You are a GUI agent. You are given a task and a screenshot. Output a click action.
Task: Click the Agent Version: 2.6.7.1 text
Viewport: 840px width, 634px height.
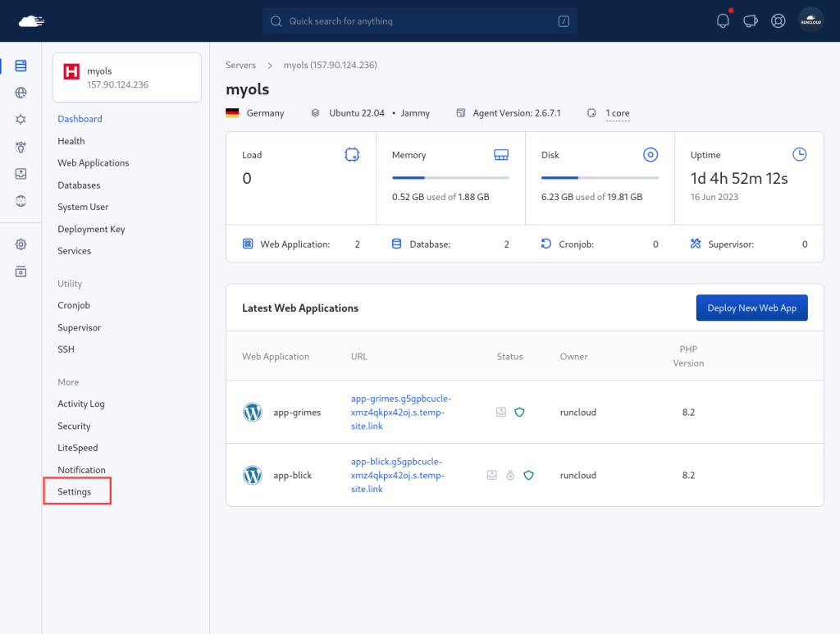517,113
